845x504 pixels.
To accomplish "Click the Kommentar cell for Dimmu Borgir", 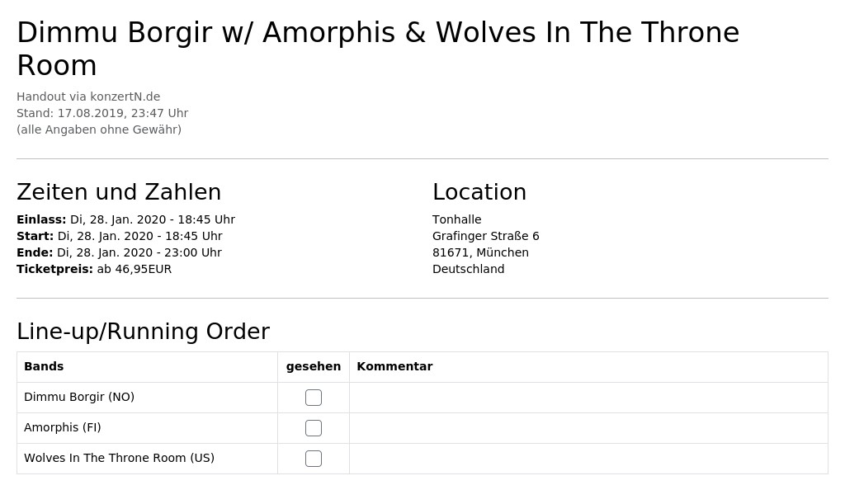I will pyautogui.click(x=588, y=398).
